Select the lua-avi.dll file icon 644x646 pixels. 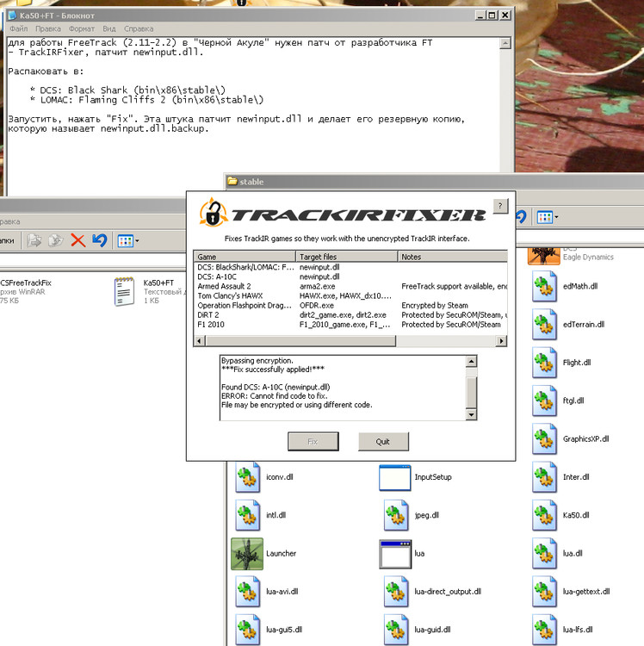pyautogui.click(x=247, y=592)
